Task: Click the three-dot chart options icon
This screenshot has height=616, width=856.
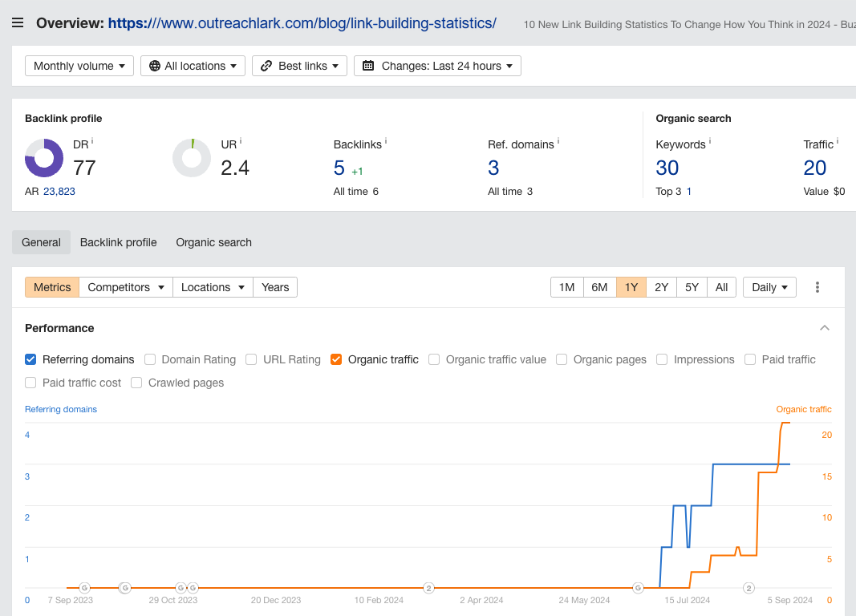Action: point(817,287)
